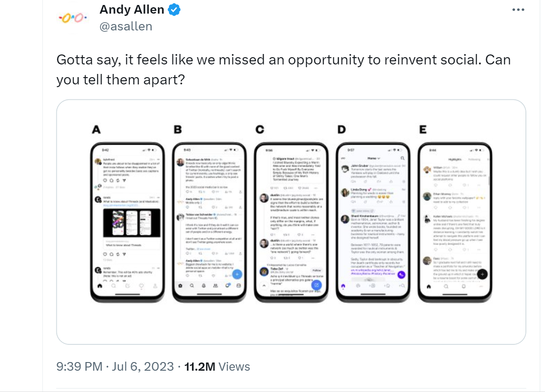Open the tweet's more options menu
This screenshot has width=545, height=392.
(x=518, y=10)
